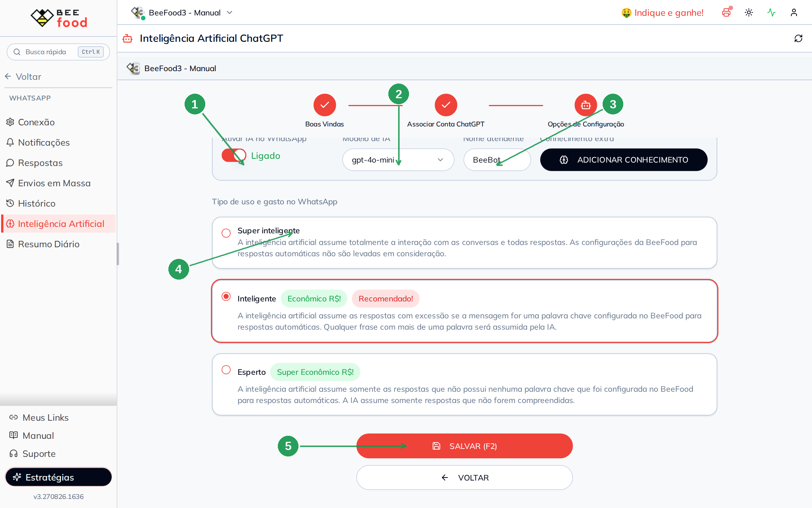Expand the BeeFood3 - Manual store selector

[182, 13]
